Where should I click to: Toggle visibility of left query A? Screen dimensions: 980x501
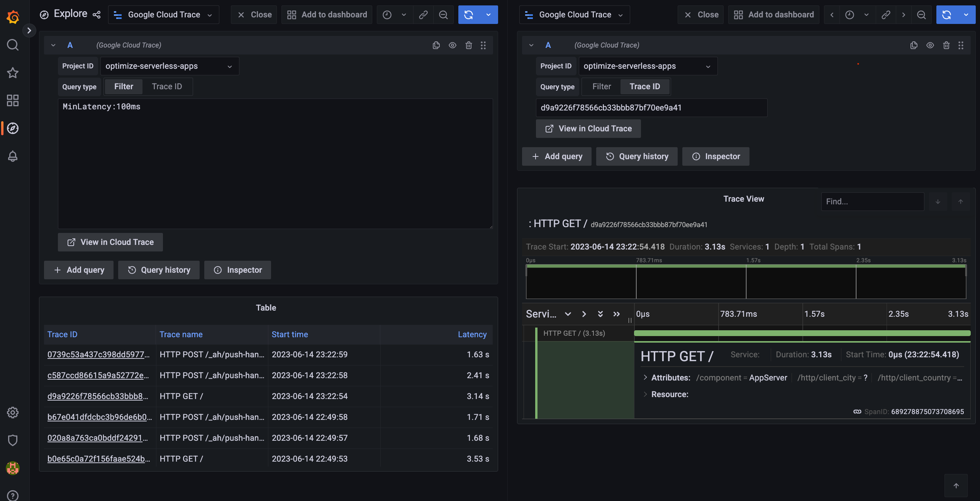click(452, 45)
